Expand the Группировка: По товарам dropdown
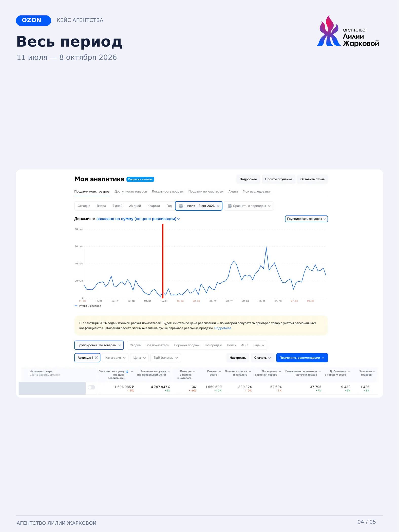 tap(99, 345)
